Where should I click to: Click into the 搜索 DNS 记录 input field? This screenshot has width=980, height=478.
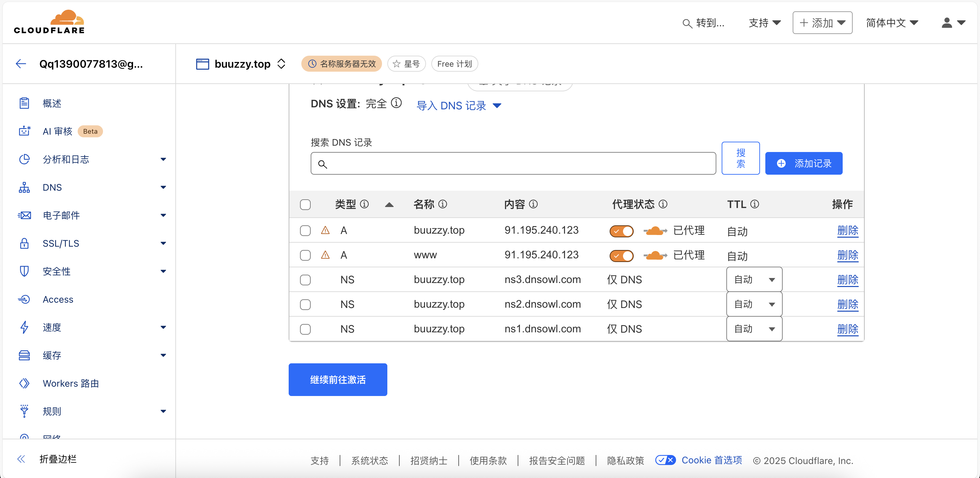tap(513, 164)
